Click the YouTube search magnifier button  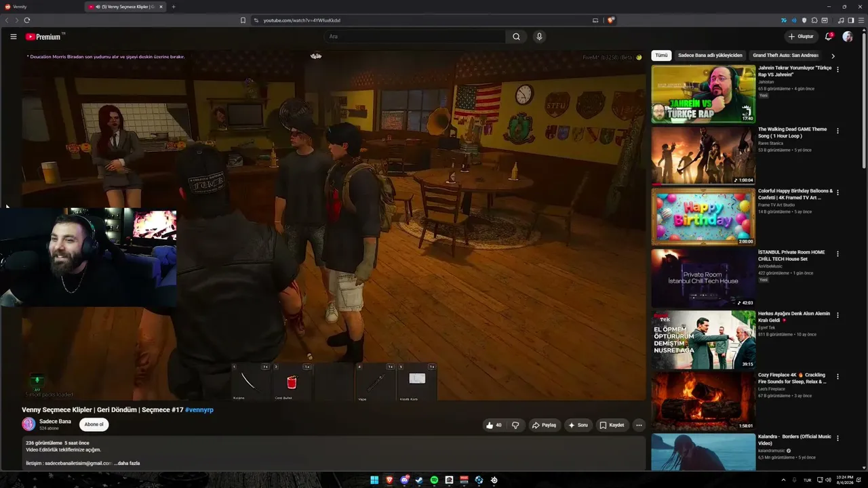pos(516,37)
